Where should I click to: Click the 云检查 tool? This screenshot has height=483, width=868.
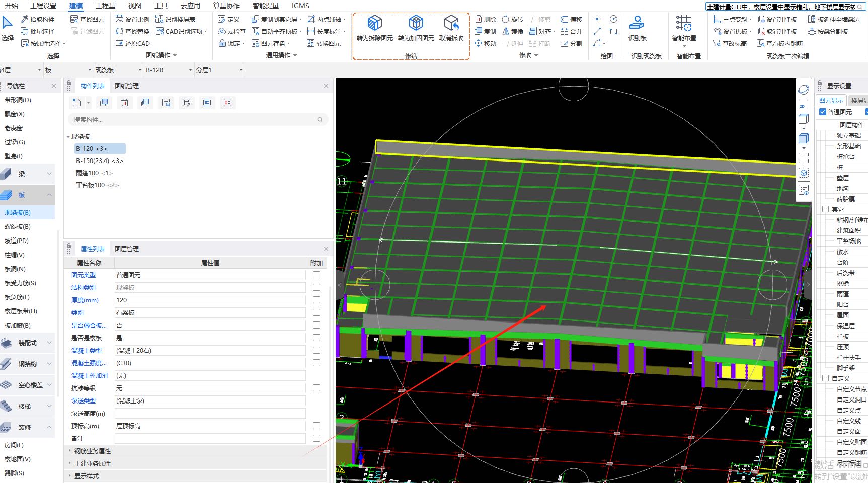(231, 31)
